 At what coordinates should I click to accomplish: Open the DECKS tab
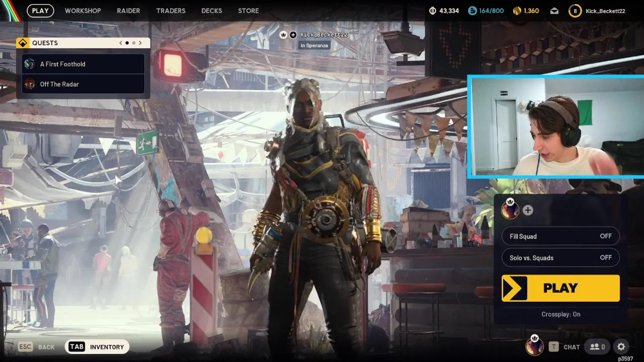coord(211,11)
